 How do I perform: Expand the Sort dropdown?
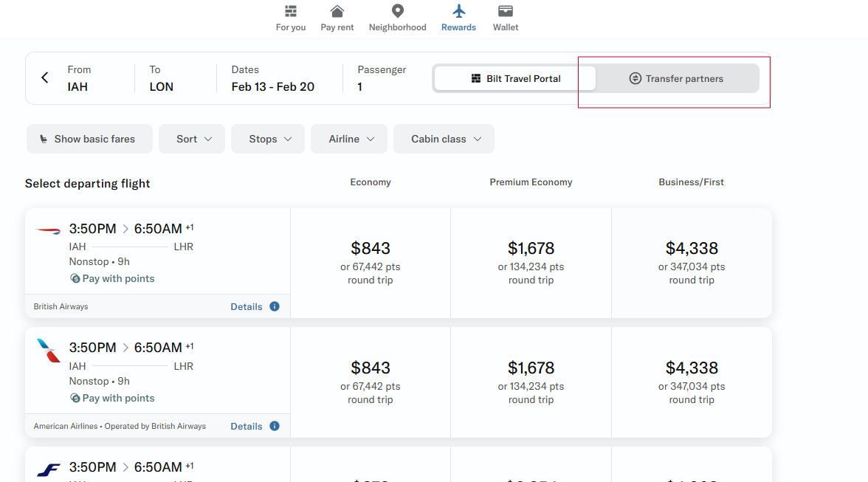192,139
